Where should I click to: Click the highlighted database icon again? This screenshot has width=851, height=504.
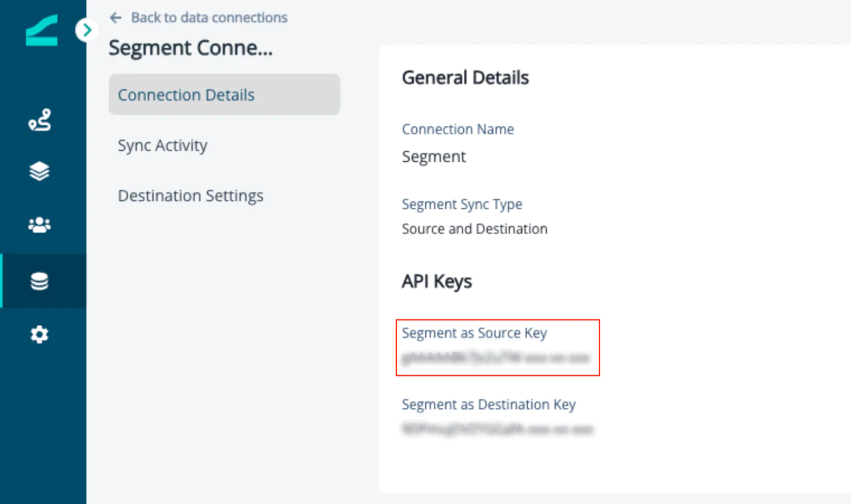point(39,281)
